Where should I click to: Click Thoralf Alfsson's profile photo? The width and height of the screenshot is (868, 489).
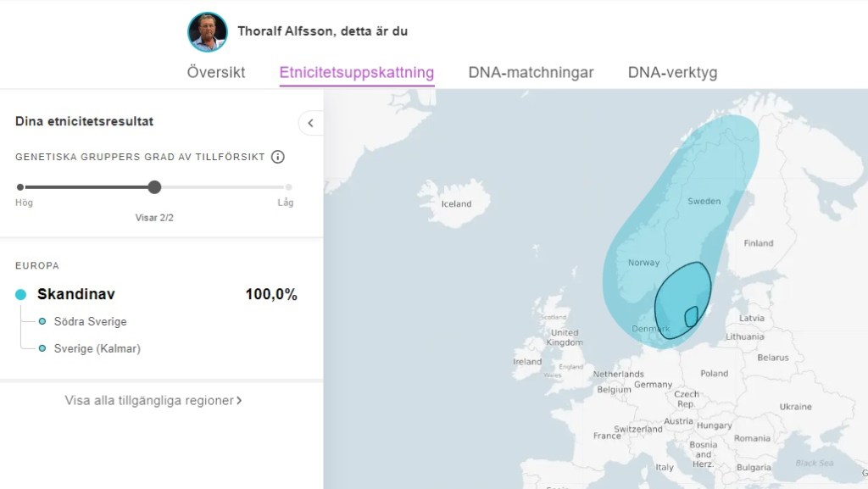coord(208,32)
